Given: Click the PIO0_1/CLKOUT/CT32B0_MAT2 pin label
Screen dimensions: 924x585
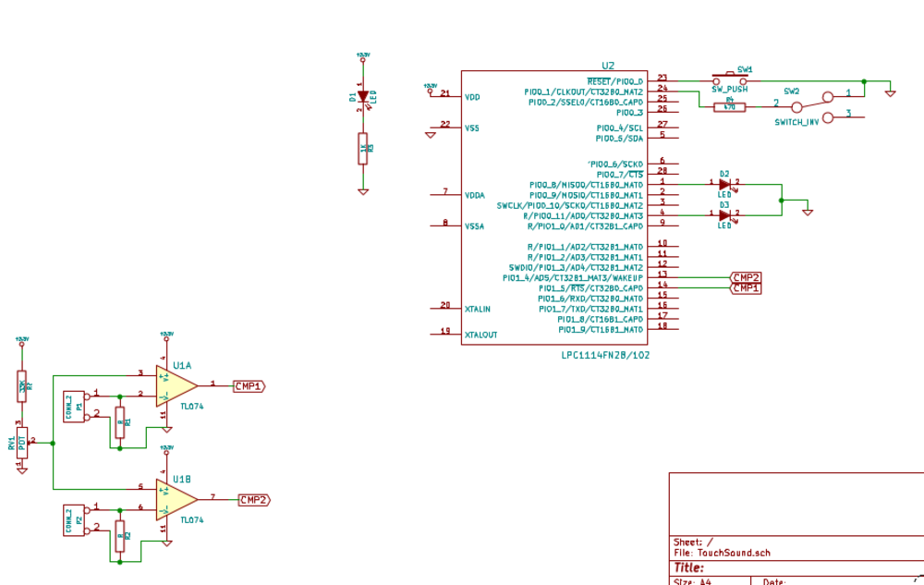Looking at the screenshot, I should 583,91.
